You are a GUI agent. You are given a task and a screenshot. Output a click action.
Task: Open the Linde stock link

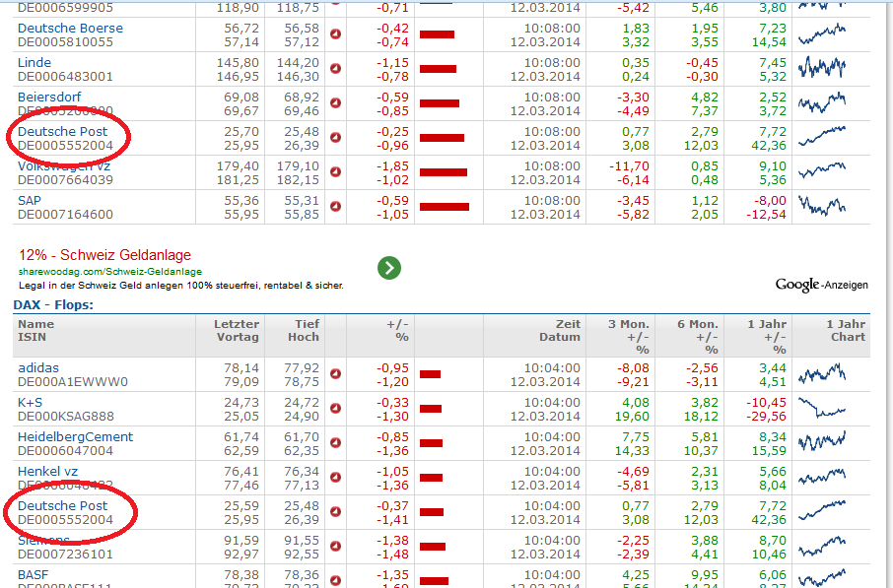tap(34, 63)
